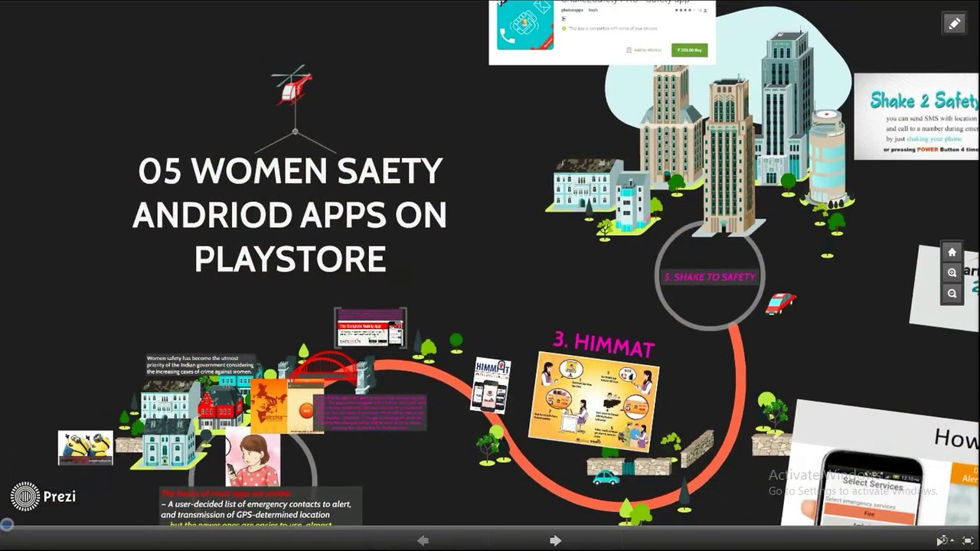This screenshot has height=551, width=980.
Task: Click the pencil edit icon
Action: (954, 24)
